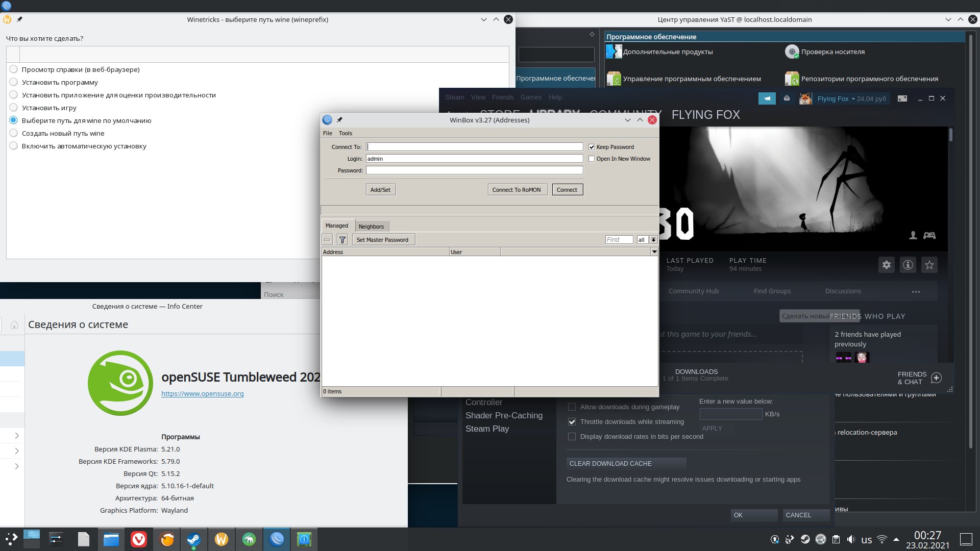The height and width of the screenshot is (551, 980).
Task: Select 'Создать новый путь wine' radio option
Action: (x=14, y=133)
